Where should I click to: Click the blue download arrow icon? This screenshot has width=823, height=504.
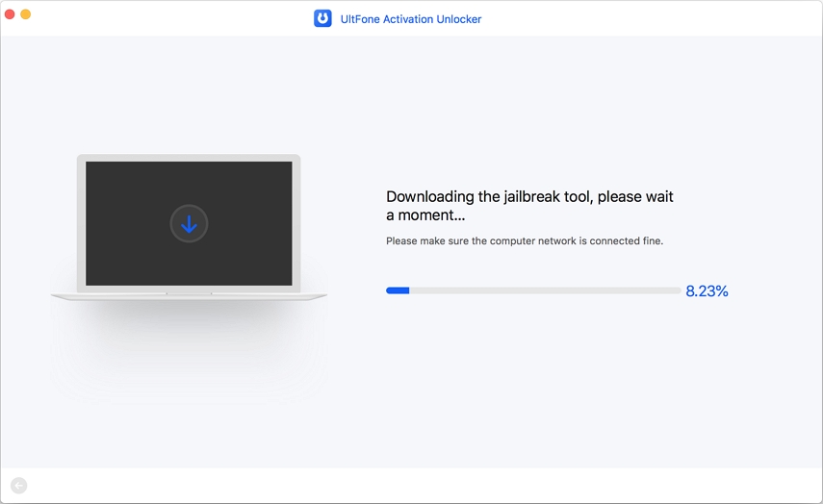189,224
